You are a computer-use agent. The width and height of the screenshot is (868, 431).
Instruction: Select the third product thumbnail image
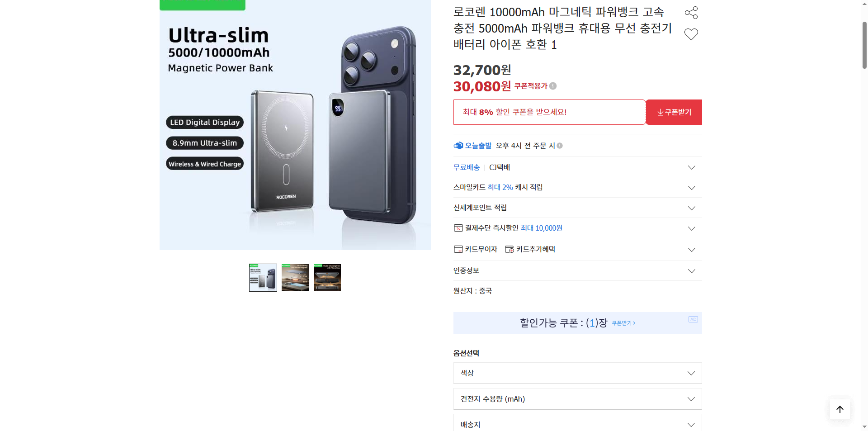[327, 277]
